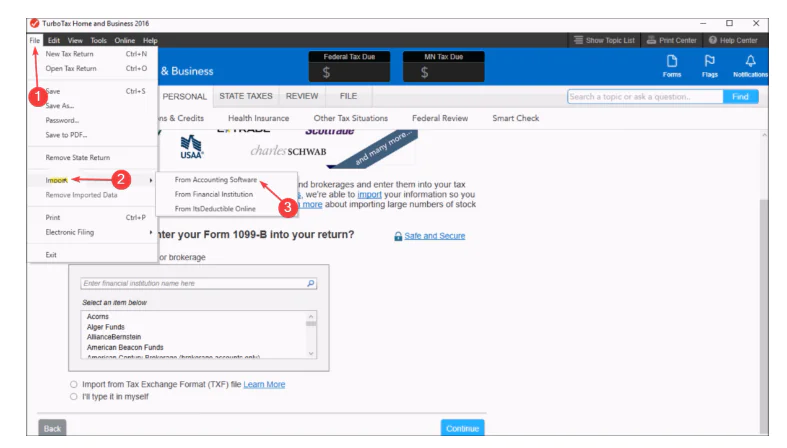Click the Federal Tax Due box
The image size is (787, 448).
pyautogui.click(x=349, y=66)
